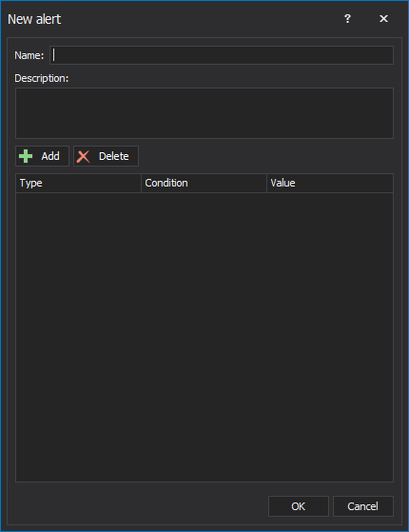Select the divider between Type and Condition columns
Screen dimensions: 409x532
(x=141, y=183)
